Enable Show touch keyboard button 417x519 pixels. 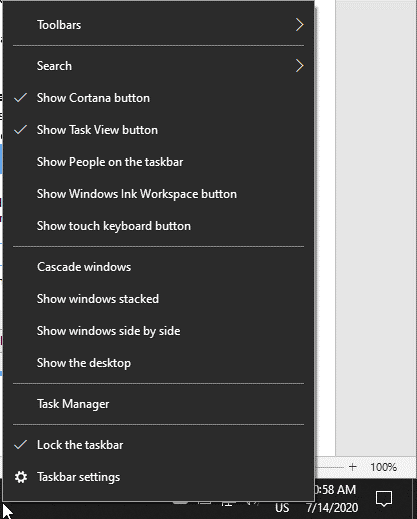coord(158,226)
